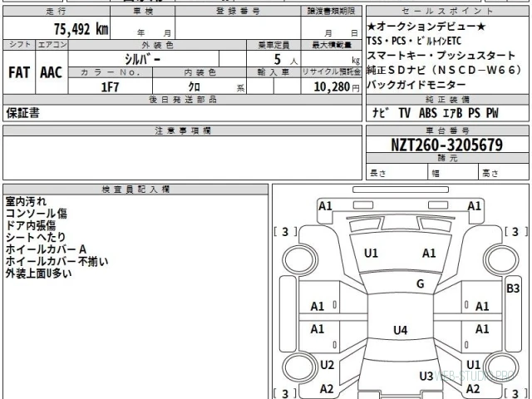
Task: Select the exterior color シルバー
Action: (x=142, y=59)
